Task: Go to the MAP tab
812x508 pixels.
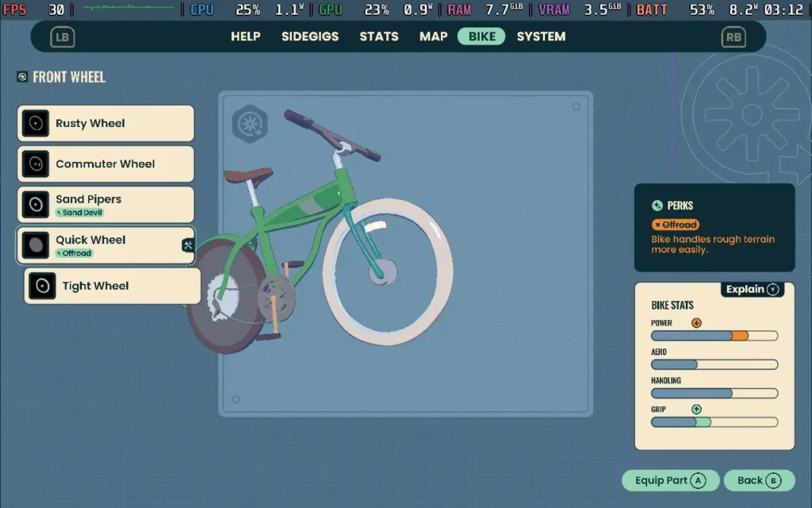Action: (x=434, y=37)
